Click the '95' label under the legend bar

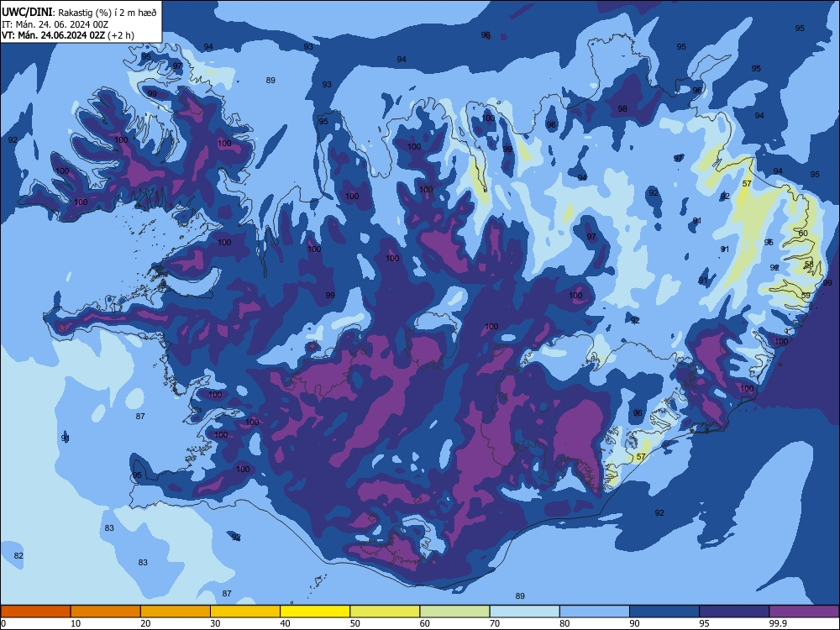705,623
